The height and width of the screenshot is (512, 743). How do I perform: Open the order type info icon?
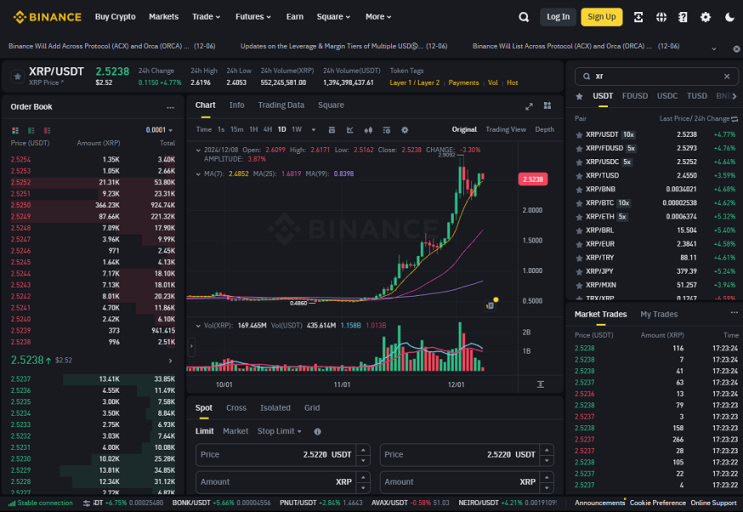(317, 431)
